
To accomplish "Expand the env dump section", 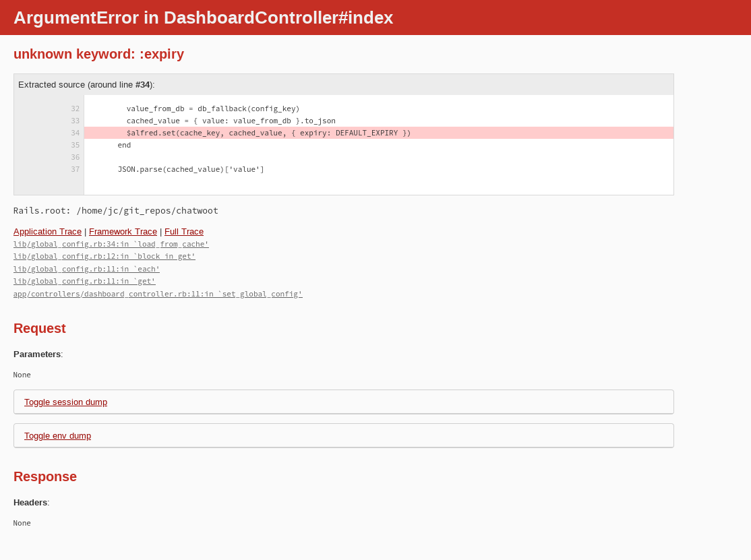I will click(x=57, y=435).
